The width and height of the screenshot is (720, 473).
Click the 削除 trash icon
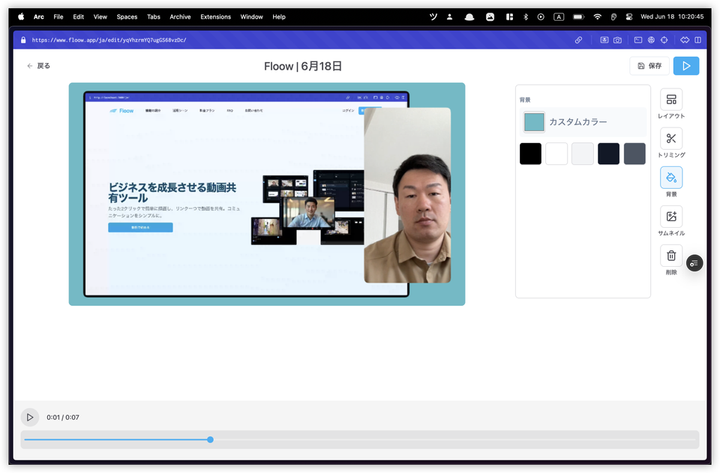(x=671, y=256)
